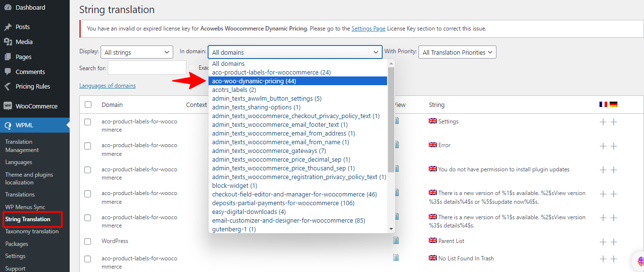
Task: Select deposits-partial-payments-for-woocommerce (106) option
Action: tap(298, 203)
